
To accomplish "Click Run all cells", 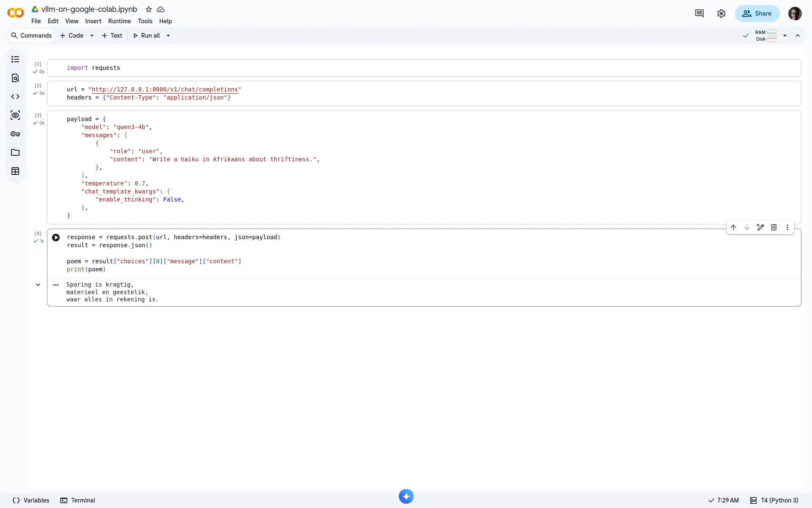I will (x=146, y=36).
